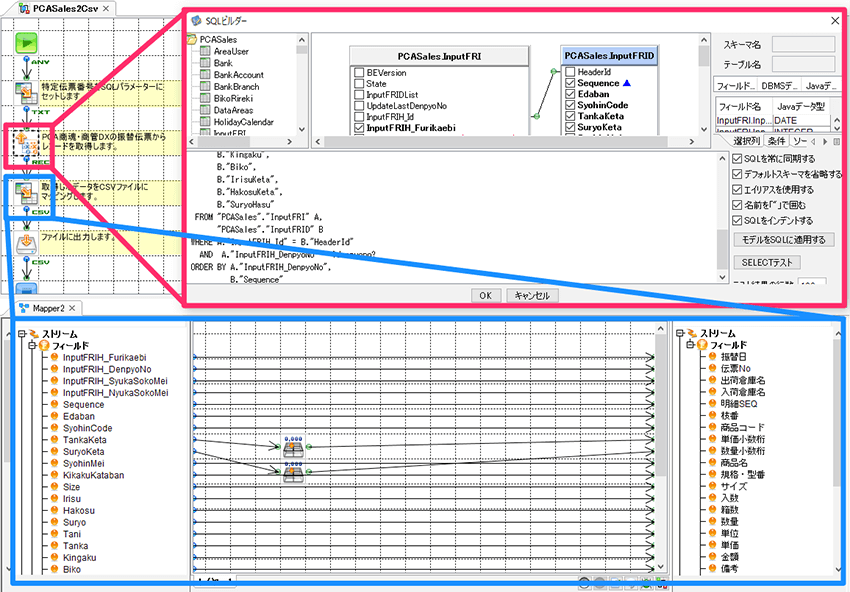Click the table diagram vertical scrollbar thumb
Viewport: 850px width, 592px height.
[x=704, y=55]
